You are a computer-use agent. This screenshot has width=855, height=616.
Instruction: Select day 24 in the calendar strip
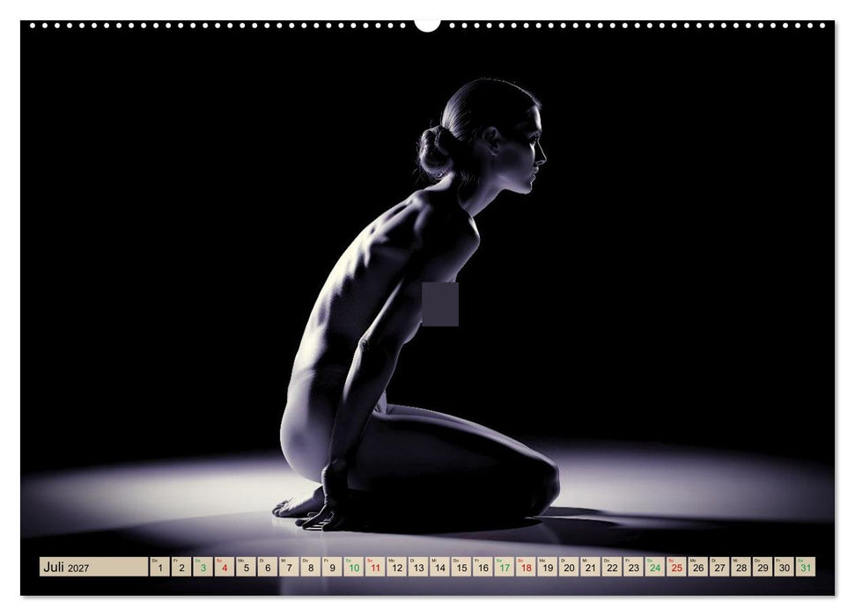[655, 567]
